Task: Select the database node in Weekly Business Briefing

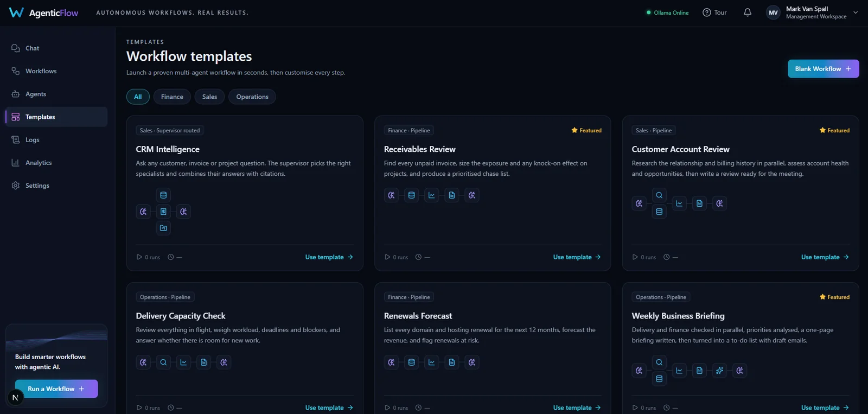Action: pos(659,379)
